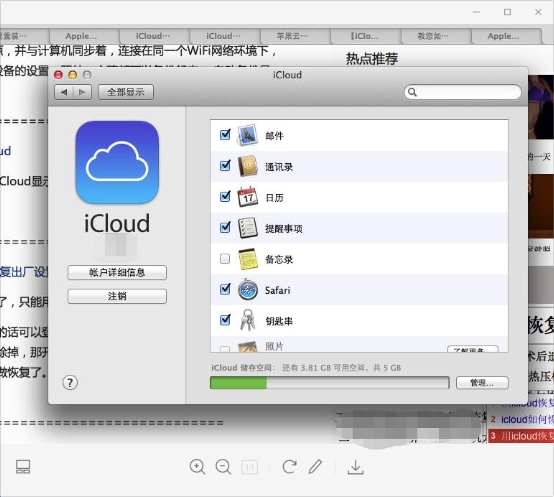
Task: Click the Photos icon in the list
Action: click(247, 347)
